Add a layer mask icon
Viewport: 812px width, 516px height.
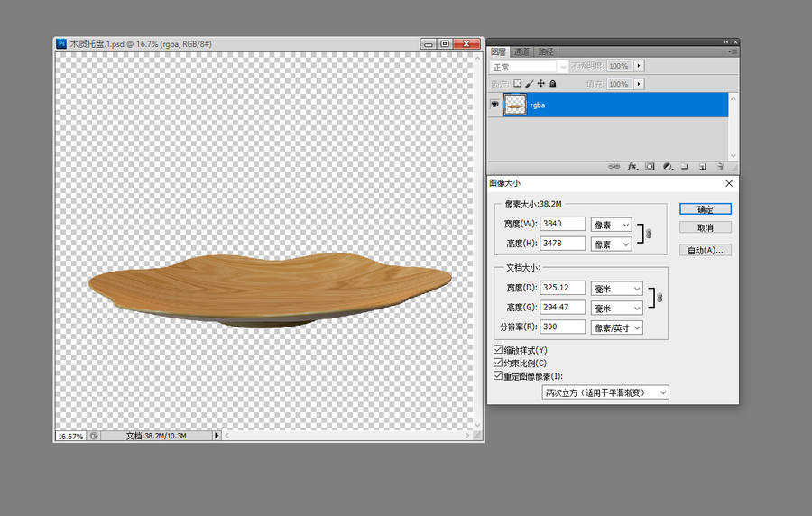pyautogui.click(x=650, y=167)
